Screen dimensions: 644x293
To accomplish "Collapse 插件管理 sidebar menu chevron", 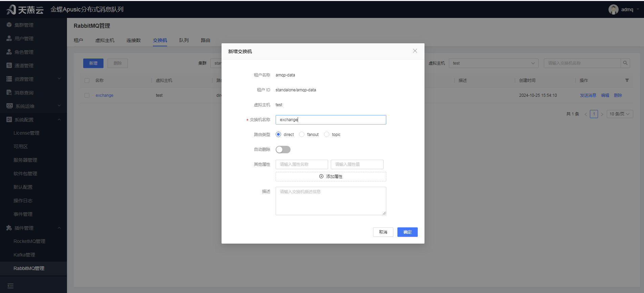I will click(x=59, y=228).
